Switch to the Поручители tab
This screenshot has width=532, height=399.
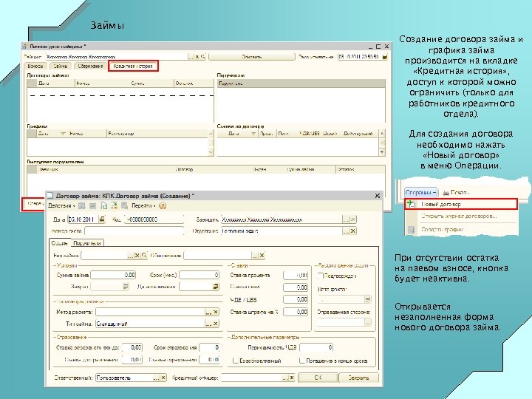(x=87, y=243)
